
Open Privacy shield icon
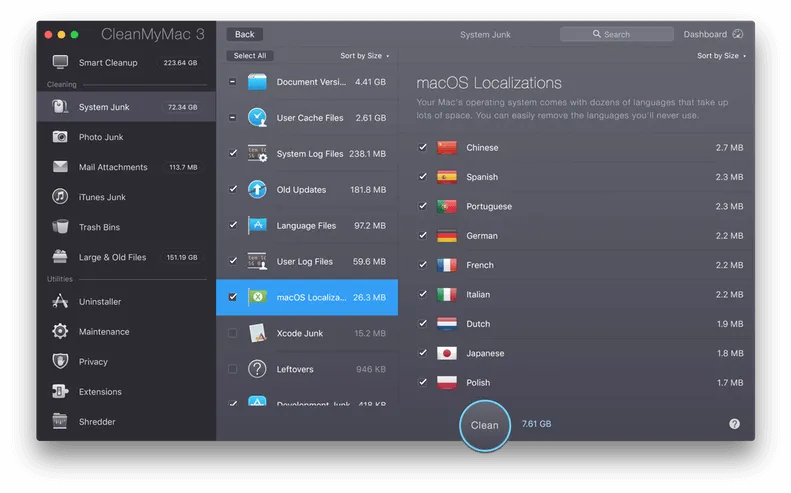point(60,361)
